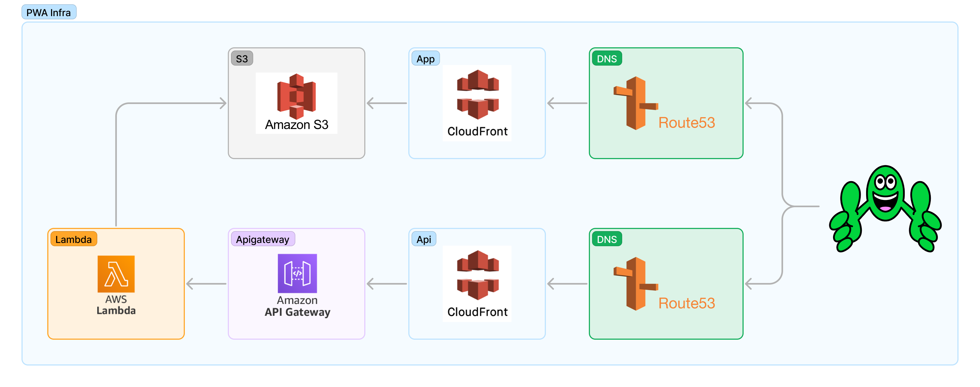Click the Amazon S3 bucket icon

point(296,96)
